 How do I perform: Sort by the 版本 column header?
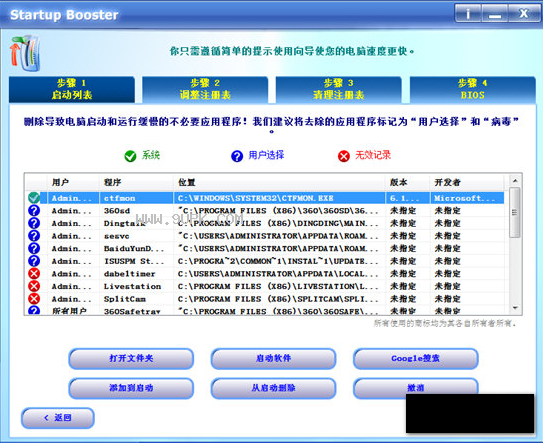[x=408, y=183]
